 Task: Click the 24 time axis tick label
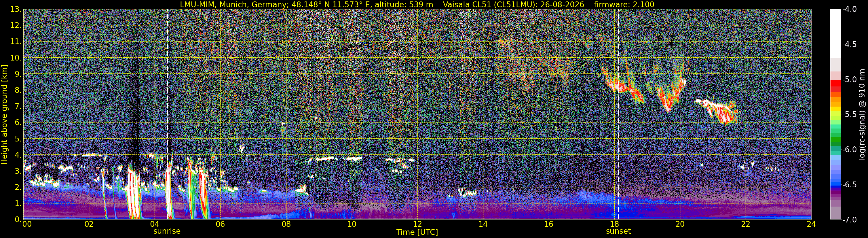click(x=811, y=224)
